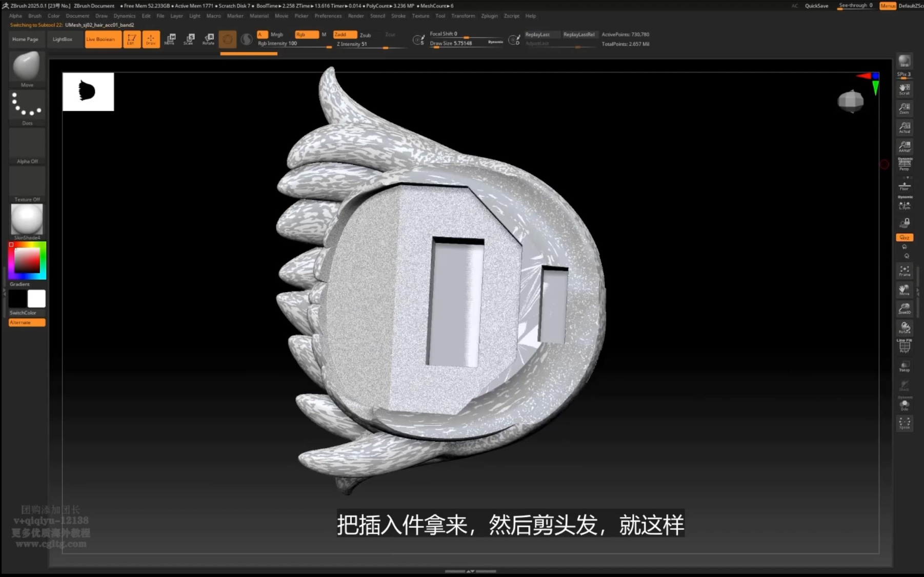The image size is (924, 577).
Task: Select the Rotate transform tool
Action: (208, 39)
